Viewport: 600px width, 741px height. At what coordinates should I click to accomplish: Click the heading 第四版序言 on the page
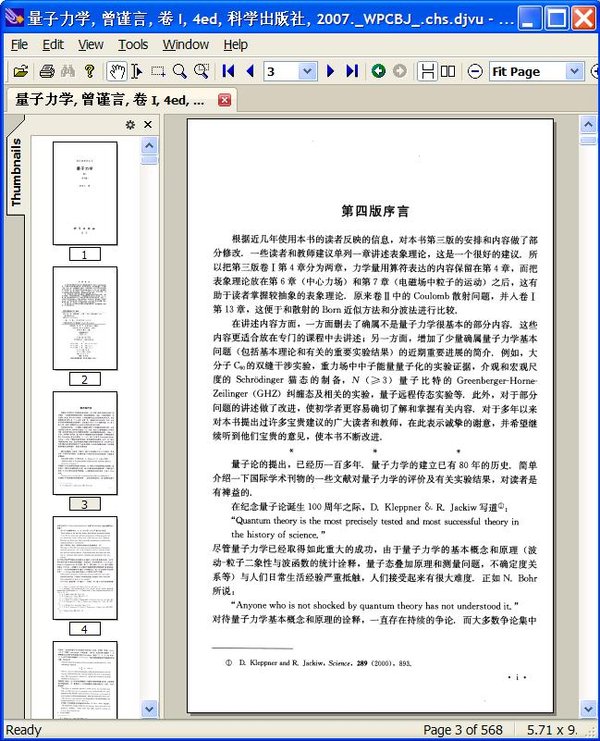(x=375, y=211)
